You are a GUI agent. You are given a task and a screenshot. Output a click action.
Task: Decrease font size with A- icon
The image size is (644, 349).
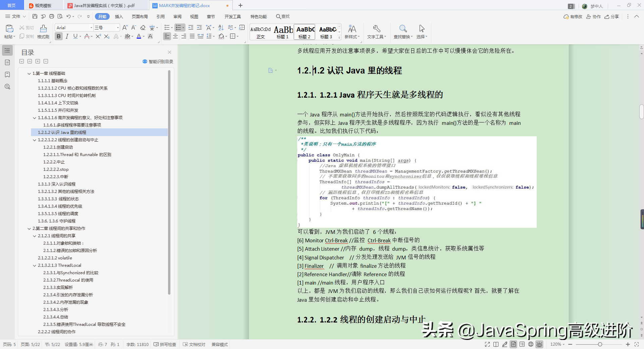[x=133, y=28]
